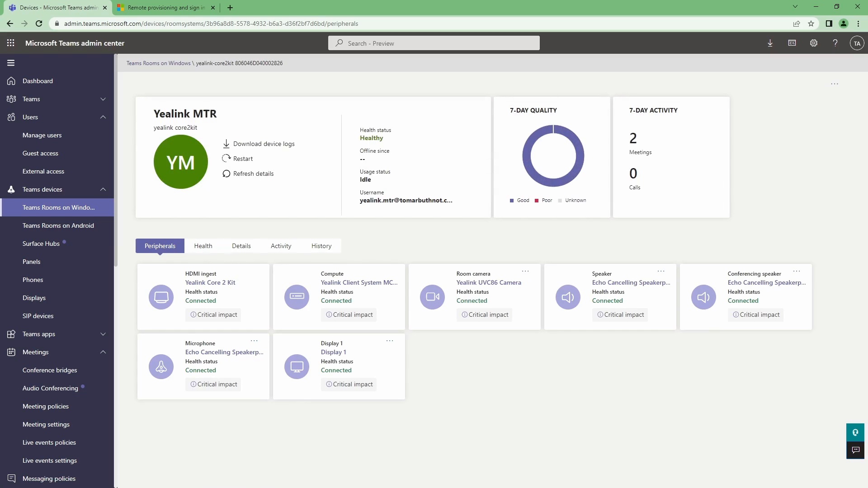Click the Restart device icon

(226, 159)
